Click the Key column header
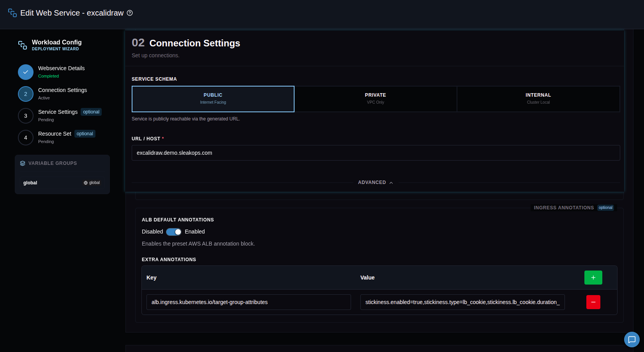Image resolution: width=644 pixels, height=352 pixels. pyautogui.click(x=152, y=278)
